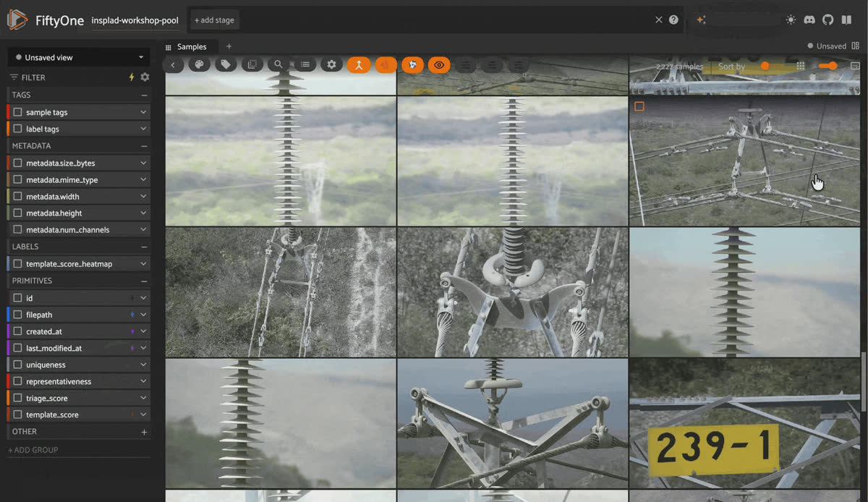Clear the view bar with the X icon
The width and height of the screenshot is (868, 502).
(658, 20)
